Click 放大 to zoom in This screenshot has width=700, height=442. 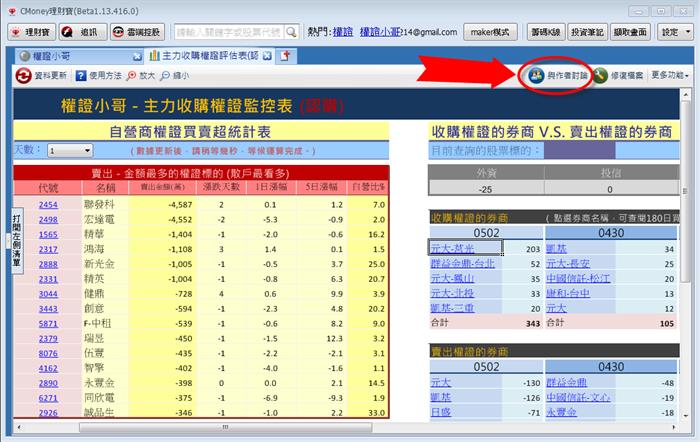tap(141, 75)
